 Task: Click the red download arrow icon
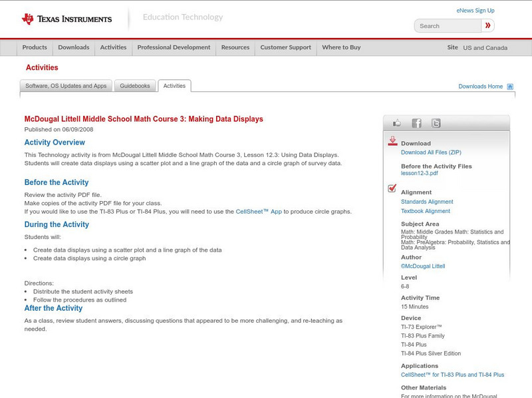392,141
